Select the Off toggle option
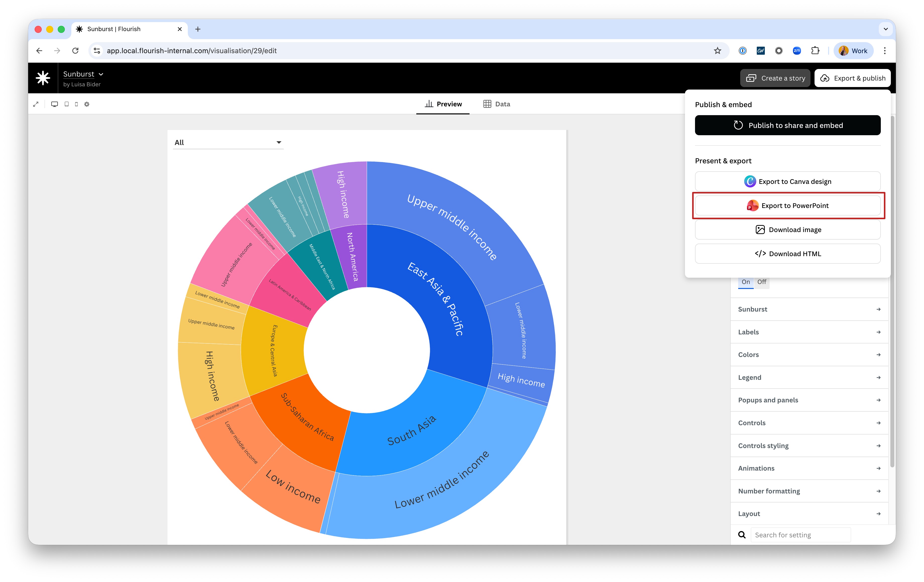 [762, 282]
